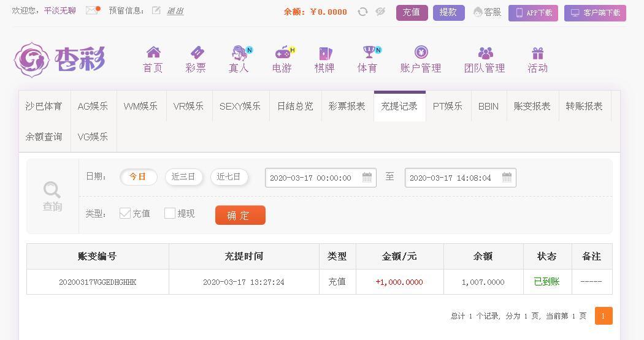Image resolution: width=644 pixels, height=340 pixels.
Task: Click the orange 确定 button
Action: click(240, 215)
